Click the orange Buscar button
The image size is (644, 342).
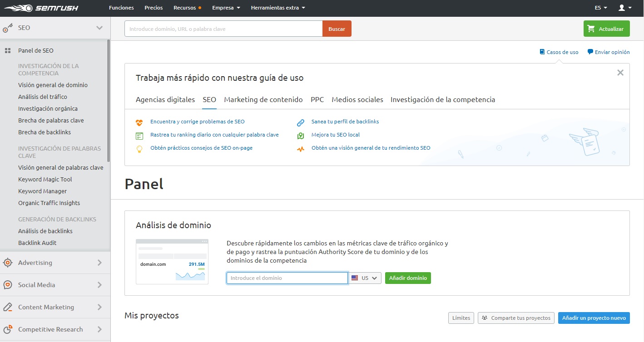coord(337,29)
